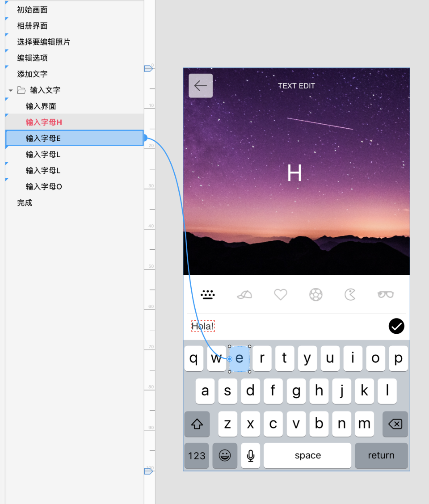Screen dimensions: 429x504
Task: Click the link handle on the e key
Action: pyautogui.click(x=230, y=359)
